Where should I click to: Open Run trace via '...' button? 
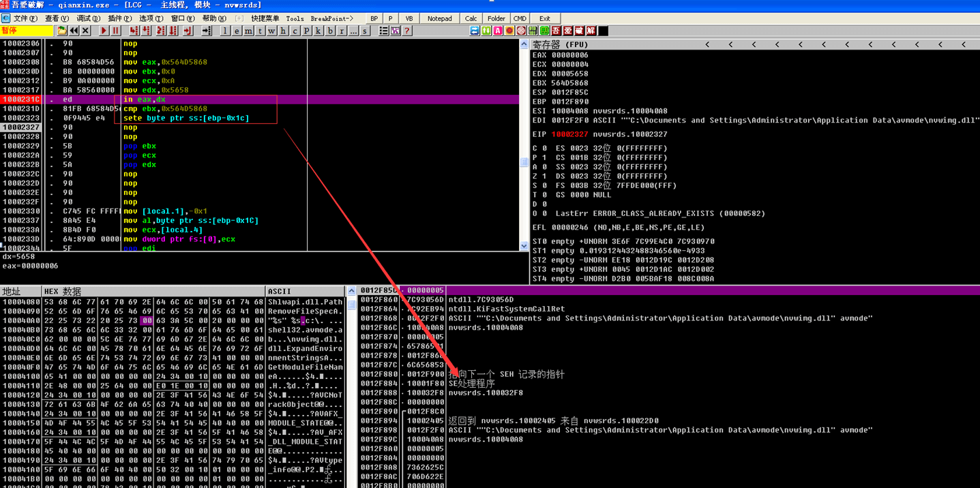[353, 31]
